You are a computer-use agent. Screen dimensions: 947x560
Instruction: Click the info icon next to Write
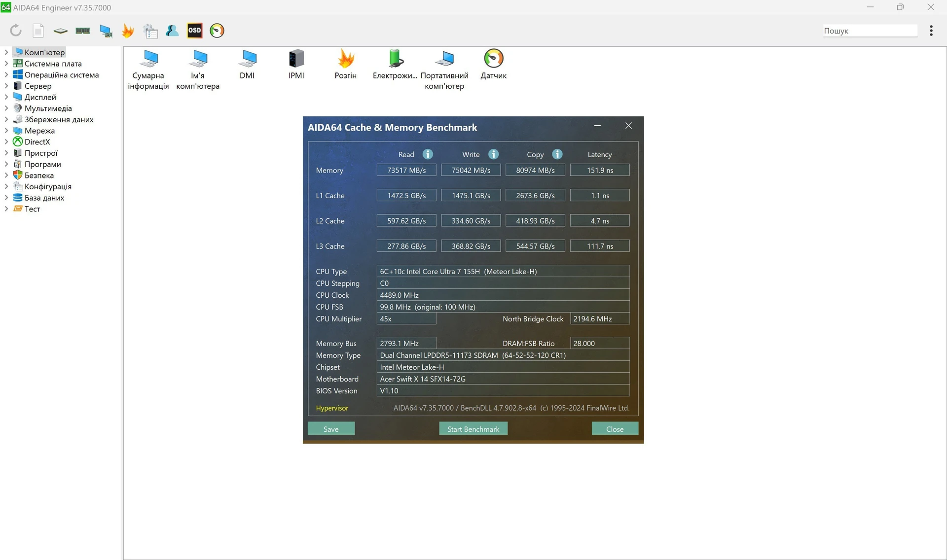[x=493, y=154]
